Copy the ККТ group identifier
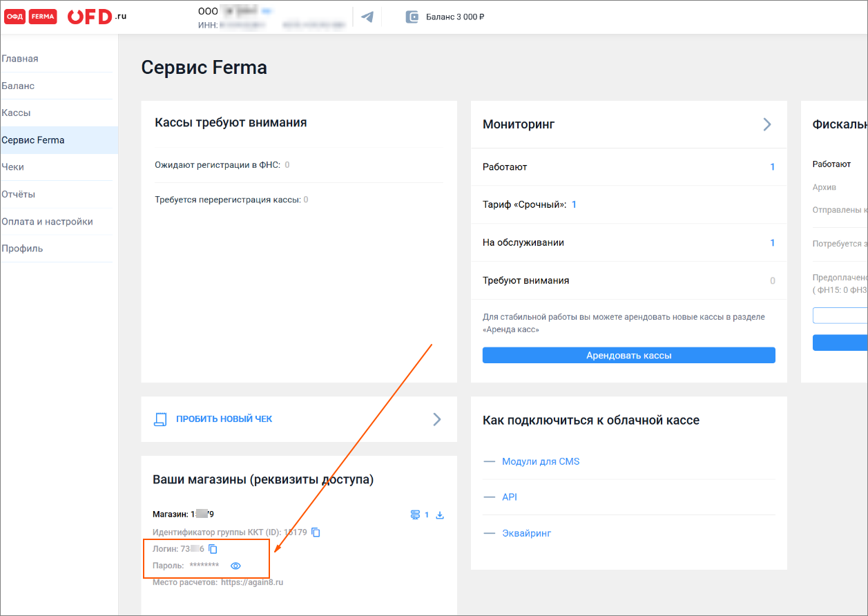868x616 pixels. (316, 532)
